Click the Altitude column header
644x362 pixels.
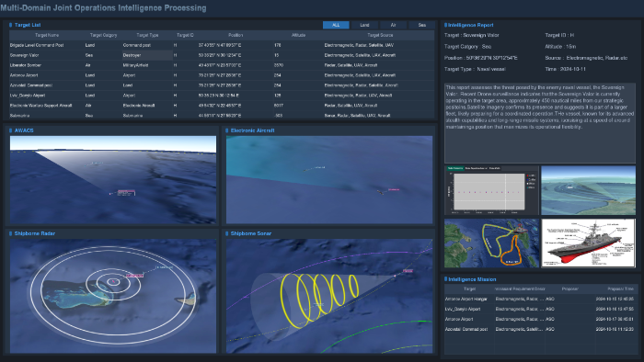pyautogui.click(x=298, y=35)
